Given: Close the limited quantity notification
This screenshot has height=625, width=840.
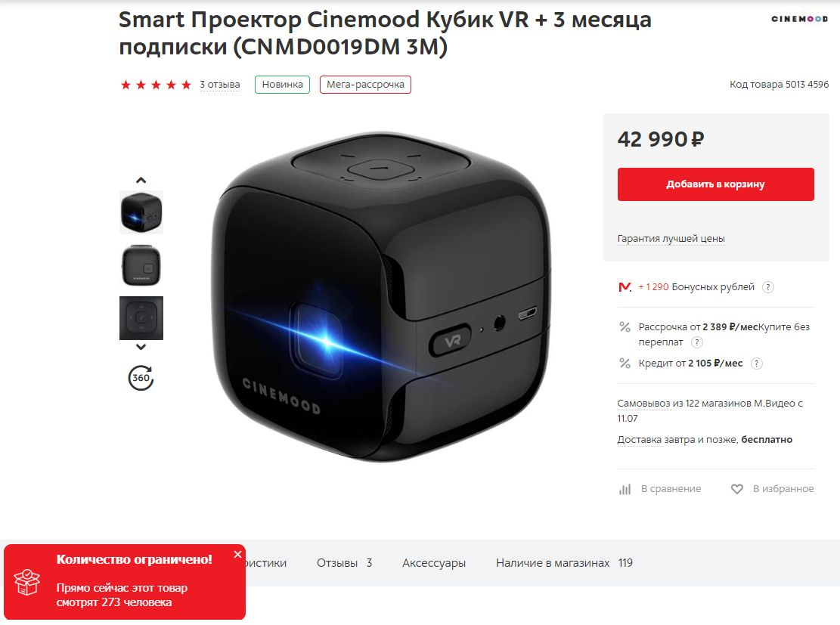Looking at the screenshot, I should tap(238, 554).
